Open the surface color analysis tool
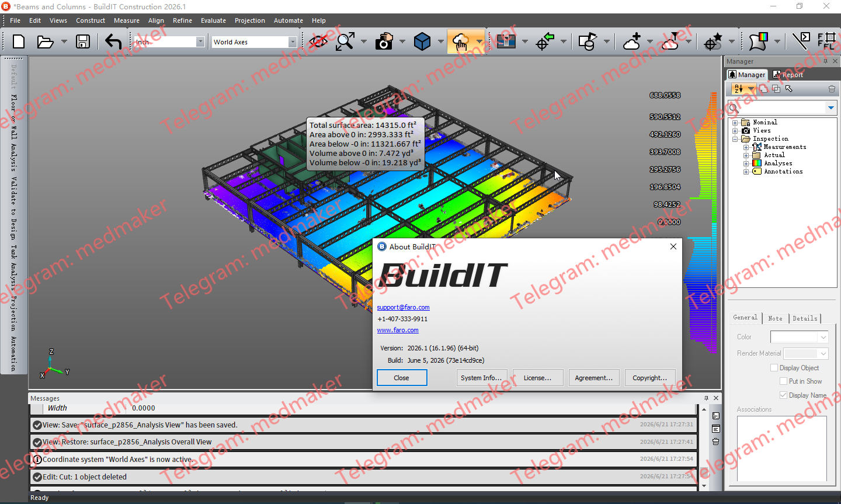Screen dimensions: 841x504 pyautogui.click(x=758, y=41)
